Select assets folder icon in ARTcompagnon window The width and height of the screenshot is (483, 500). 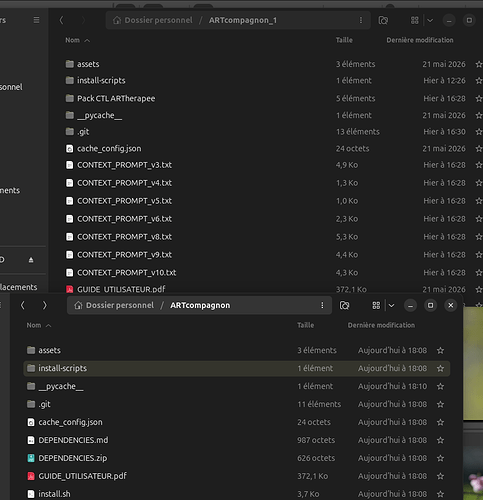point(31,350)
